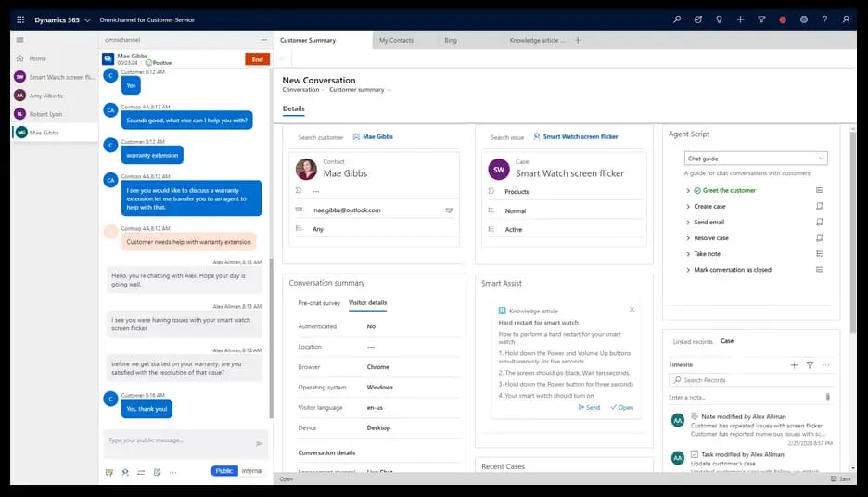
Task: Expand the Send email step
Action: (688, 222)
